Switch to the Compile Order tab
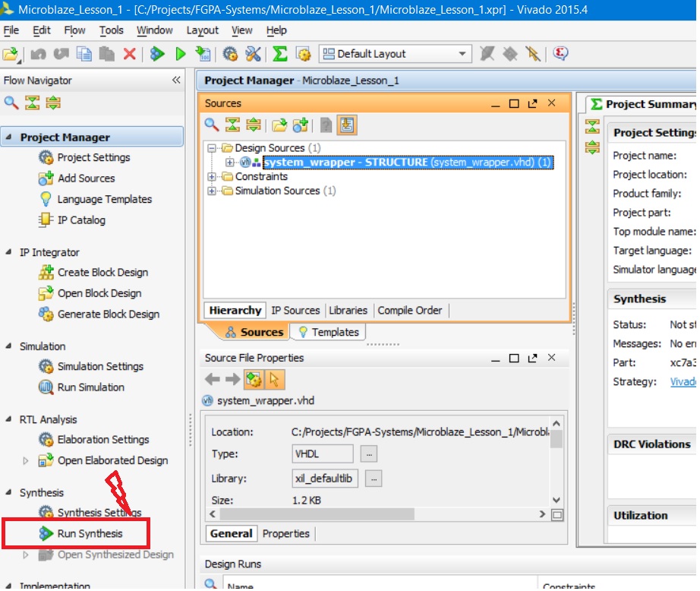This screenshot has height=591, width=700. tap(409, 311)
